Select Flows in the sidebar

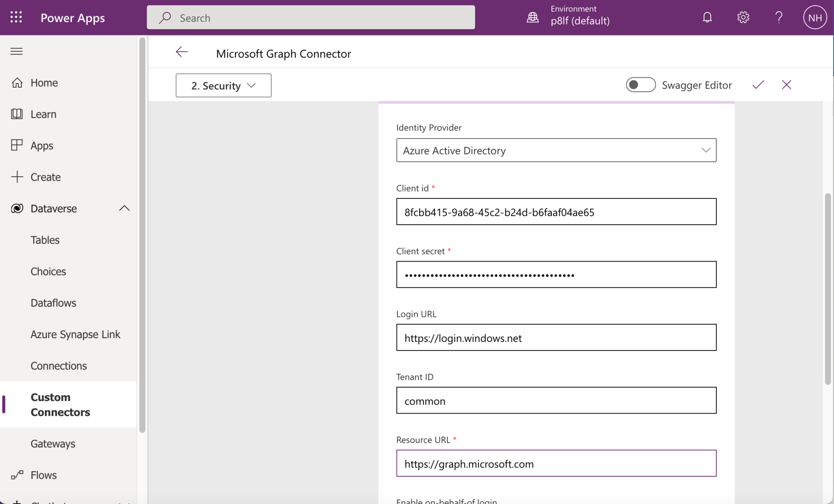coord(44,475)
